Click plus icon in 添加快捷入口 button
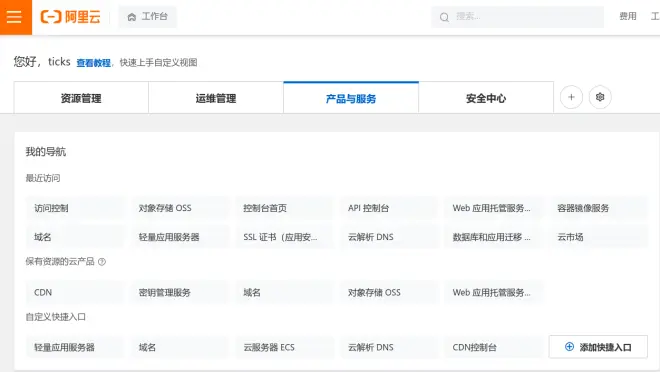This screenshot has height=372, width=660. [569, 347]
